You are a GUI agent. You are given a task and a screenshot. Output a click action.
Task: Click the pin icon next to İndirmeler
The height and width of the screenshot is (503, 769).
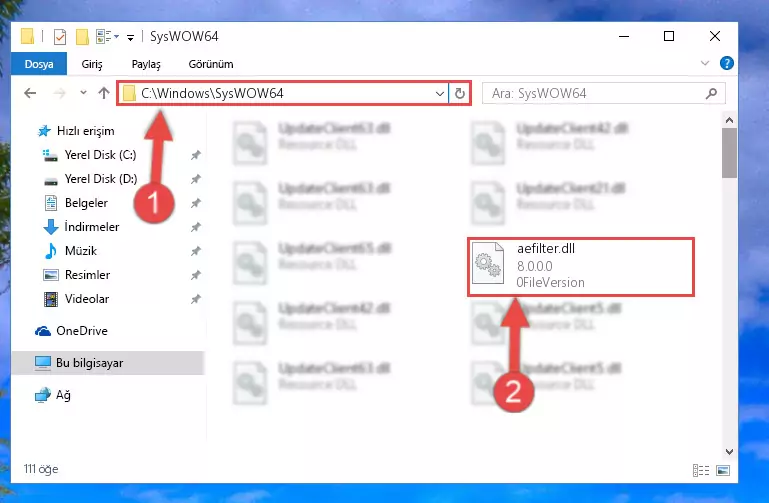[x=196, y=227]
